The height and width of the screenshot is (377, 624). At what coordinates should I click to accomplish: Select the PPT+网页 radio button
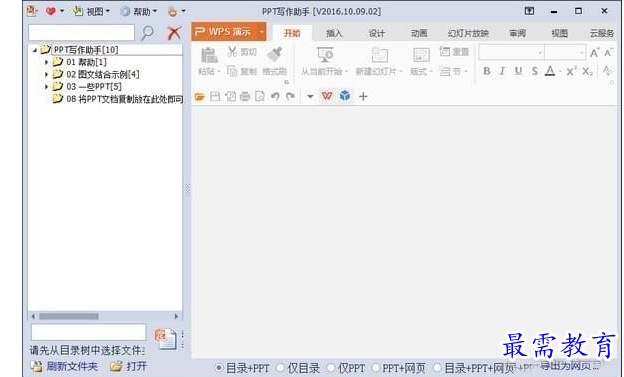pos(375,368)
